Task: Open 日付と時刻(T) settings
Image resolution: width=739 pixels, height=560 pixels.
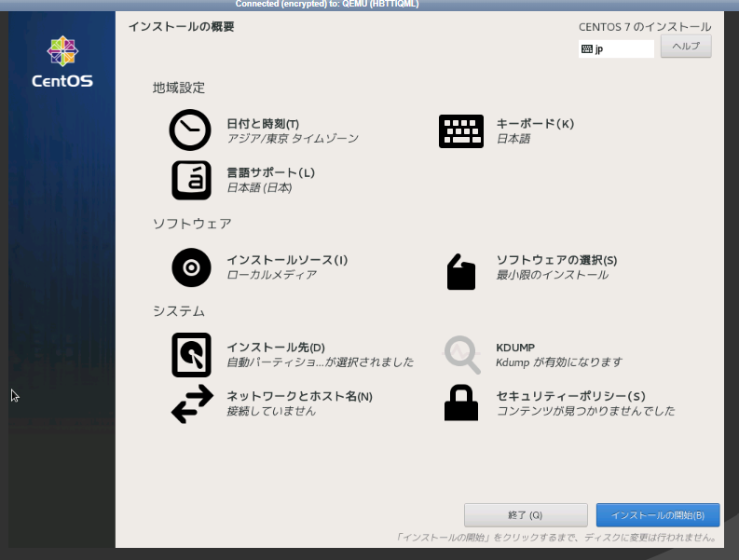Action: pos(263,124)
